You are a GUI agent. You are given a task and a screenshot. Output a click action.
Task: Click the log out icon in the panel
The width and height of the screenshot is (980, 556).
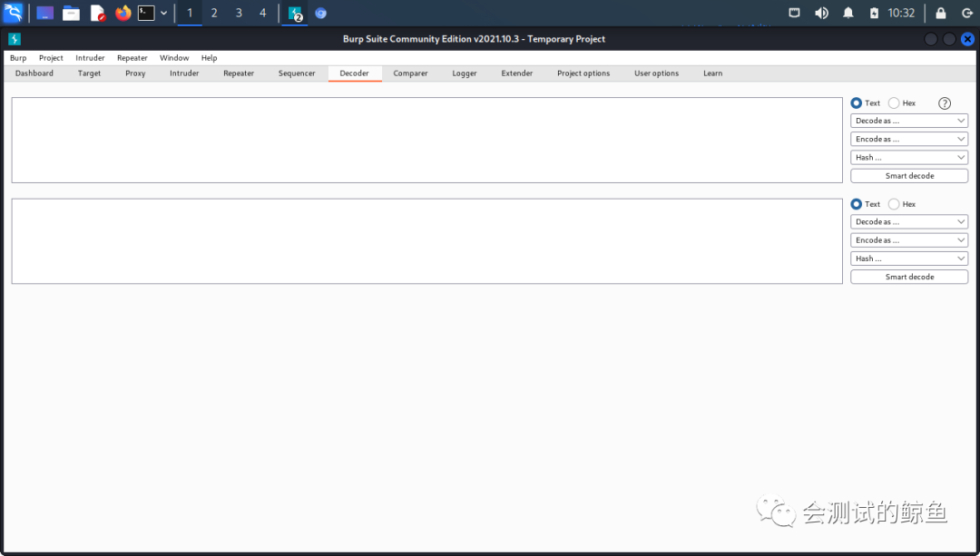pyautogui.click(x=967, y=13)
